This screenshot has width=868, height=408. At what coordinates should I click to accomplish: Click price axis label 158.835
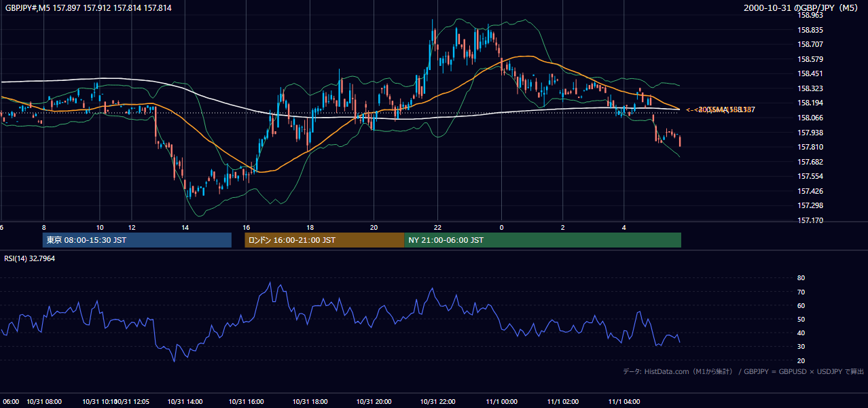[x=810, y=30]
